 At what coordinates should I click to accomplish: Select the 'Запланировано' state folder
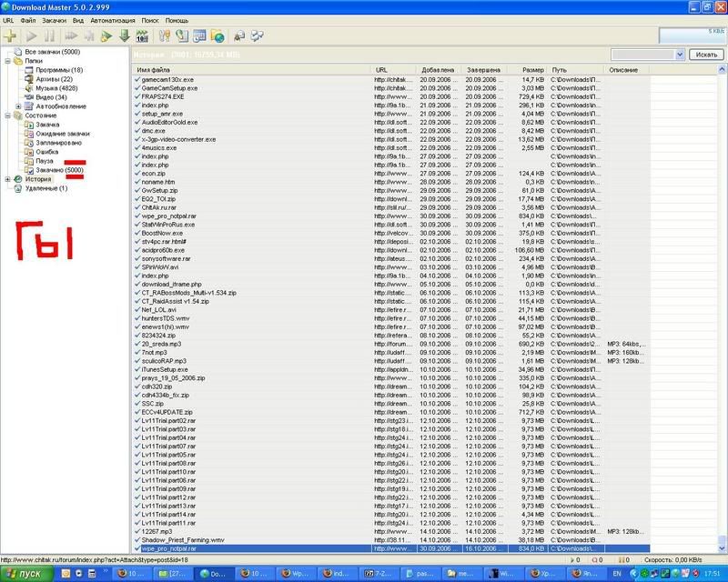[x=58, y=143]
